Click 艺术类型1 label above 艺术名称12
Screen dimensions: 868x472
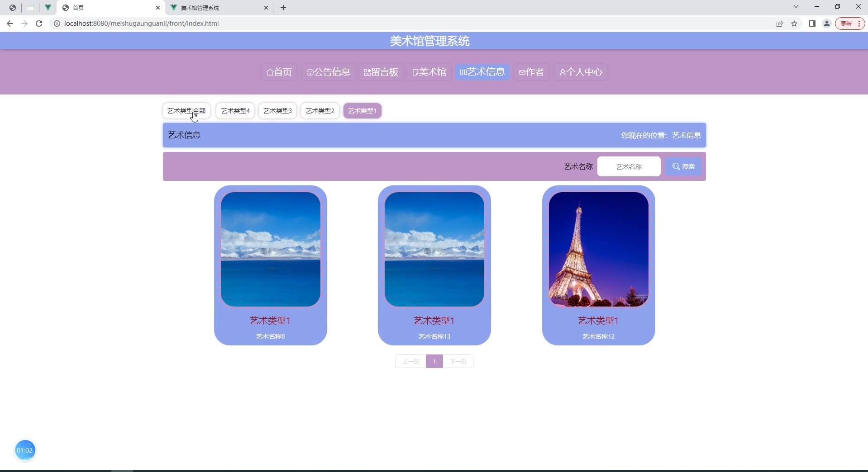tap(599, 321)
